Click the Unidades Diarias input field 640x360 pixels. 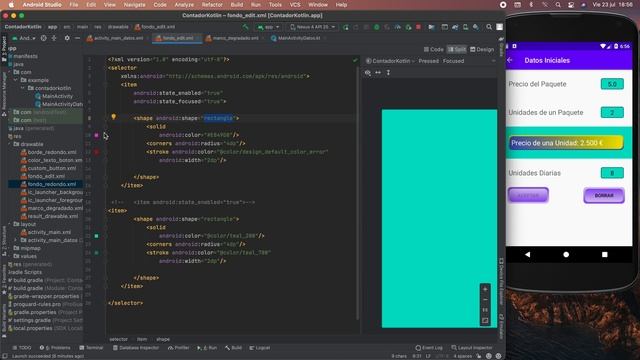[612, 173]
